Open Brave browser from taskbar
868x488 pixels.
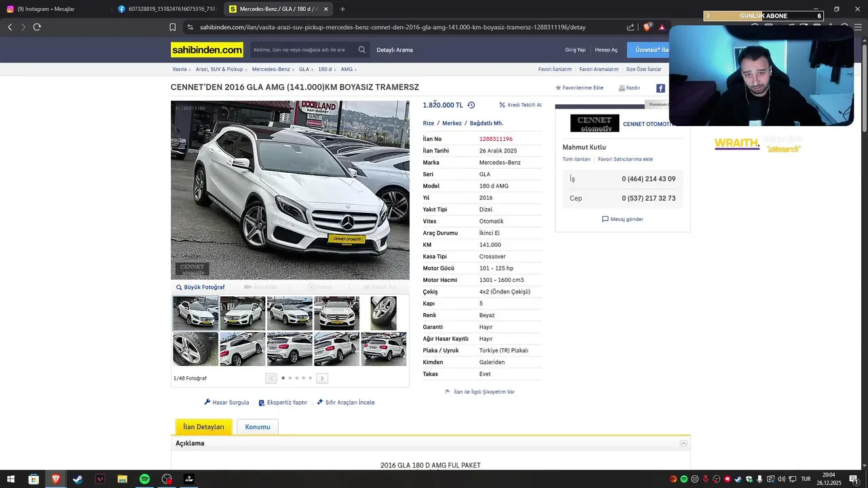click(x=56, y=479)
